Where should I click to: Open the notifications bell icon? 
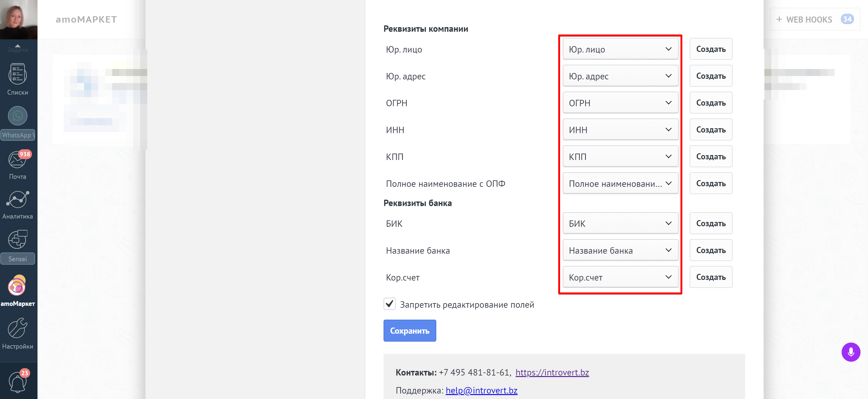17,382
